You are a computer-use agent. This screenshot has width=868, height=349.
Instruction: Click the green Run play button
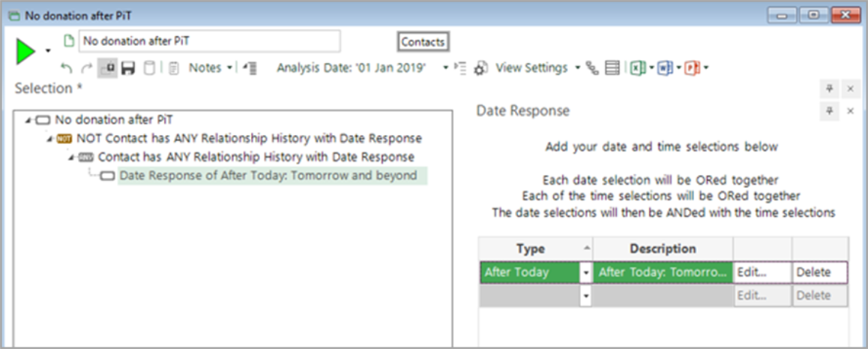[x=26, y=52]
